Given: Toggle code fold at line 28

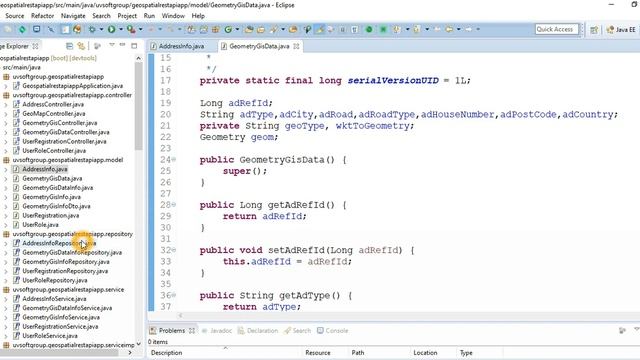Looking at the screenshot, I should [x=174, y=205].
